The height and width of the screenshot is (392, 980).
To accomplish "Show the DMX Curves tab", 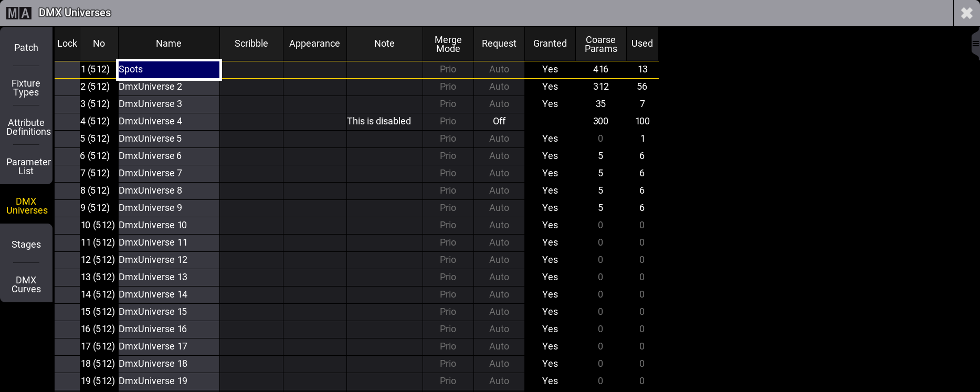I will [26, 284].
